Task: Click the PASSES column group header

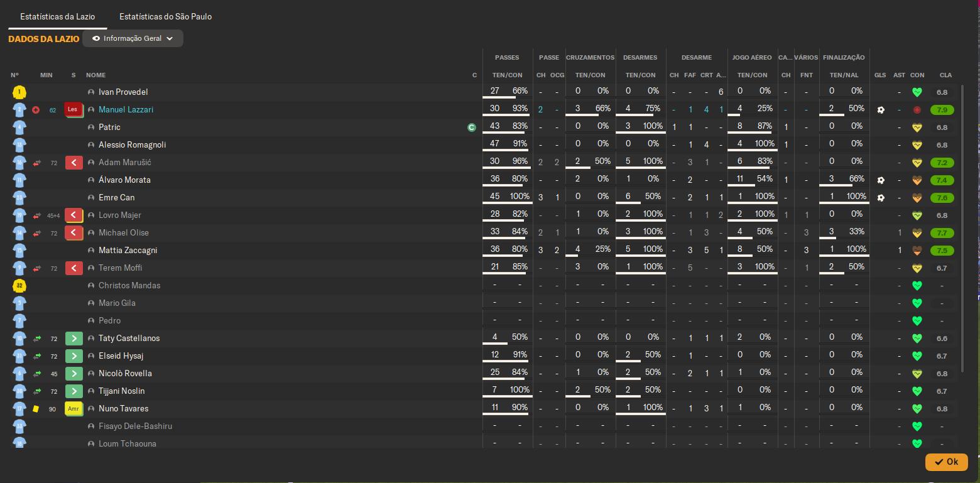Action: click(507, 58)
